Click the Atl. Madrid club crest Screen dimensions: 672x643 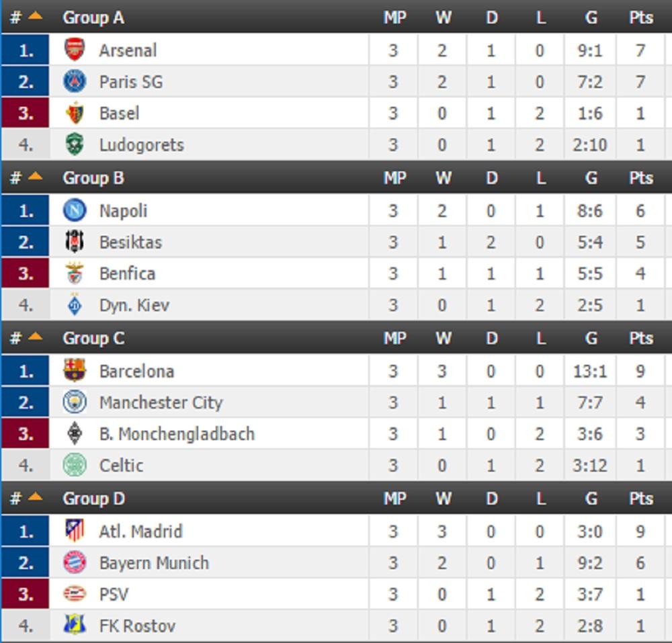75,531
